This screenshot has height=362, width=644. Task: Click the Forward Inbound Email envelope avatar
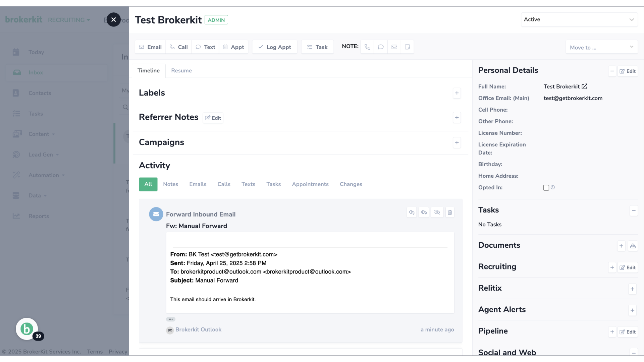coord(156,214)
